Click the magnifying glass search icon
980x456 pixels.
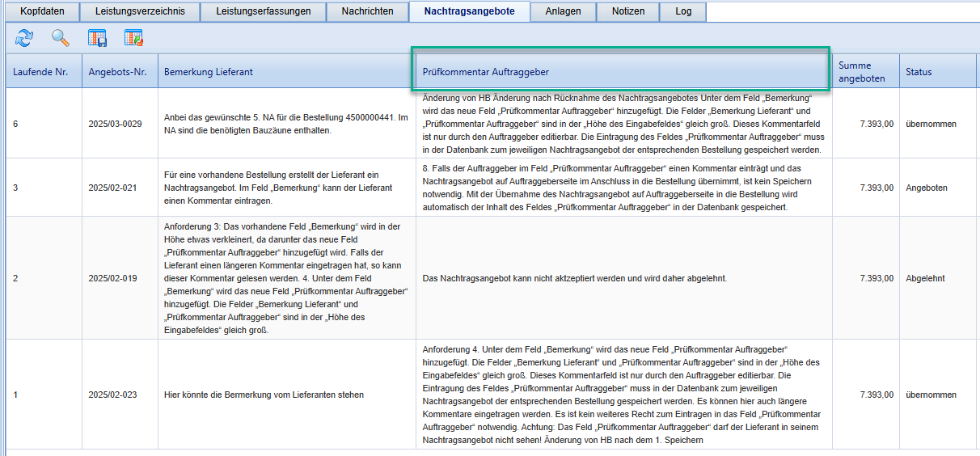pos(61,37)
